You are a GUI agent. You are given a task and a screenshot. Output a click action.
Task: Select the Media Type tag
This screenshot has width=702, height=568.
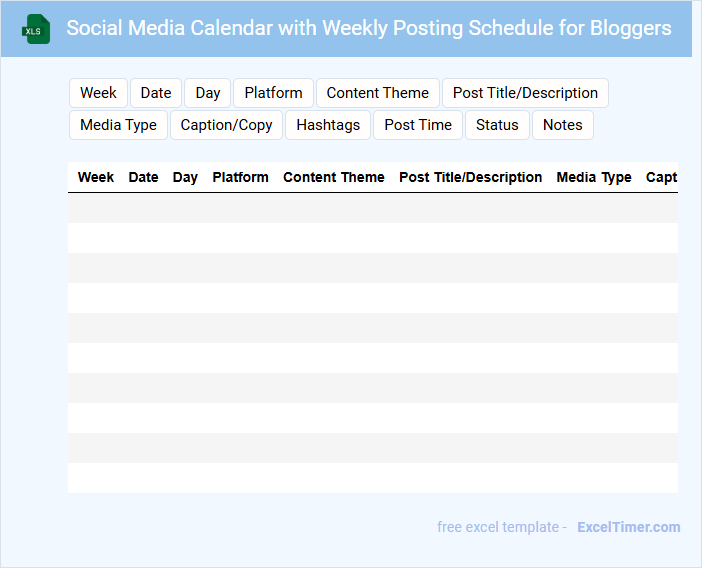[118, 125]
